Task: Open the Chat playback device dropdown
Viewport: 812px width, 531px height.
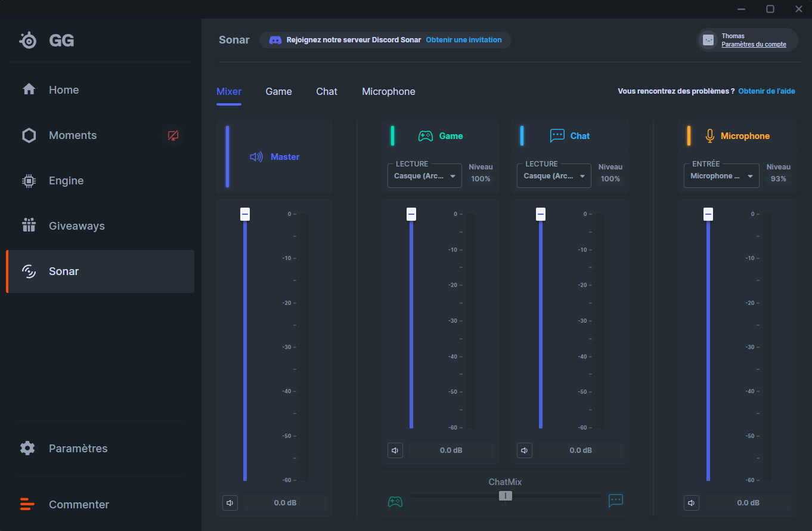Action: pyautogui.click(x=554, y=176)
